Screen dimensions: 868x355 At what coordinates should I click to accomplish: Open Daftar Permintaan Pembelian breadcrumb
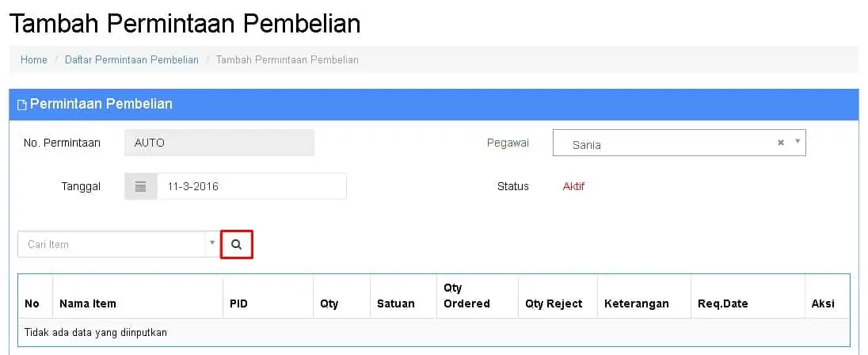(131, 59)
